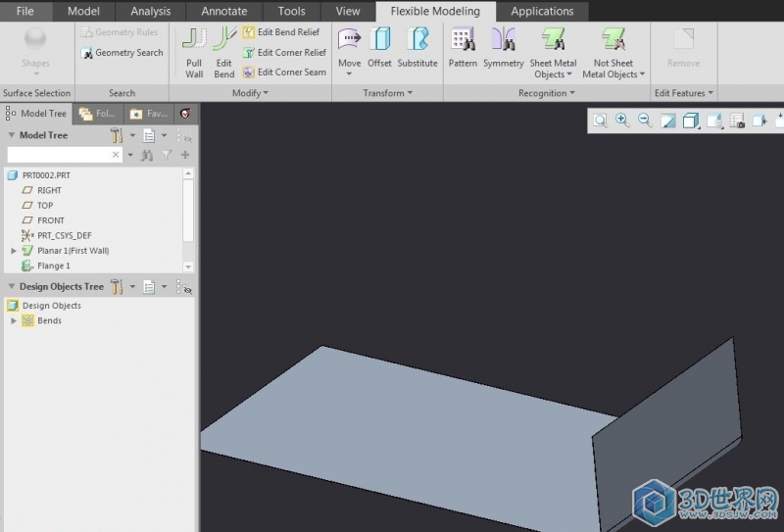Click the Model Tree filter funnel icon

click(167, 156)
